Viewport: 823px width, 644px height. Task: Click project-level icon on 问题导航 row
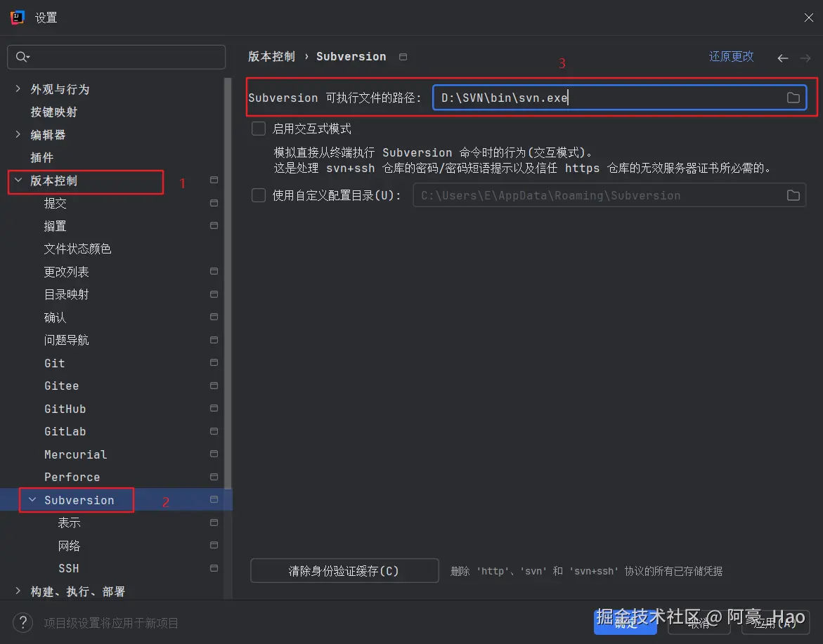[x=214, y=340]
